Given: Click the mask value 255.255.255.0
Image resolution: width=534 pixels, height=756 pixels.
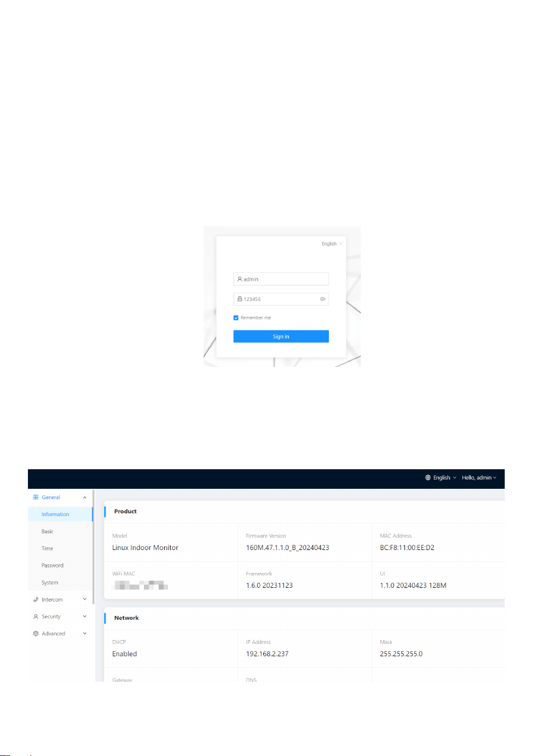Looking at the screenshot, I should pyautogui.click(x=401, y=654).
